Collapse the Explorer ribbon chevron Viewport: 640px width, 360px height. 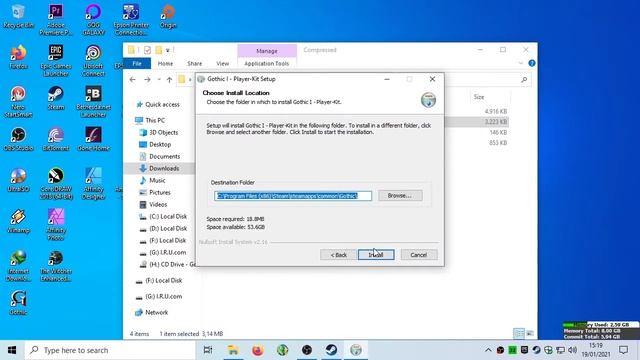click(520, 63)
